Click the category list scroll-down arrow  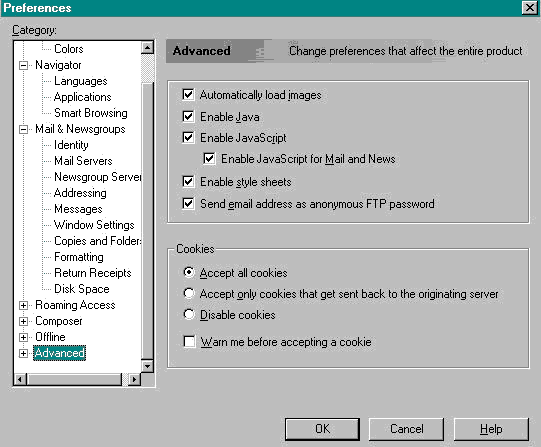point(148,366)
